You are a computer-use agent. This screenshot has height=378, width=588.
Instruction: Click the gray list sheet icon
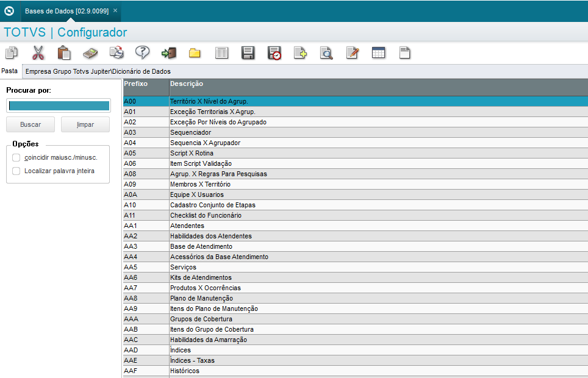tap(221, 53)
